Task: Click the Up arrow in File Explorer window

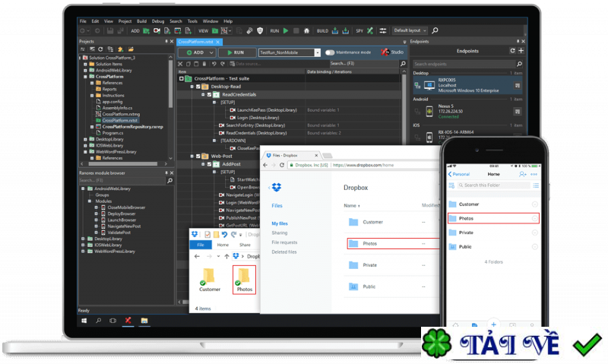Action: (226, 256)
